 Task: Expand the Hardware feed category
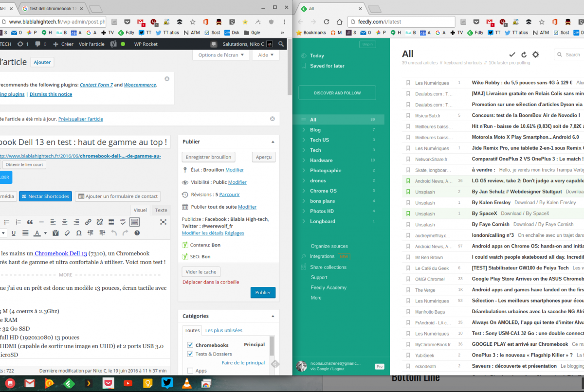[304, 160]
